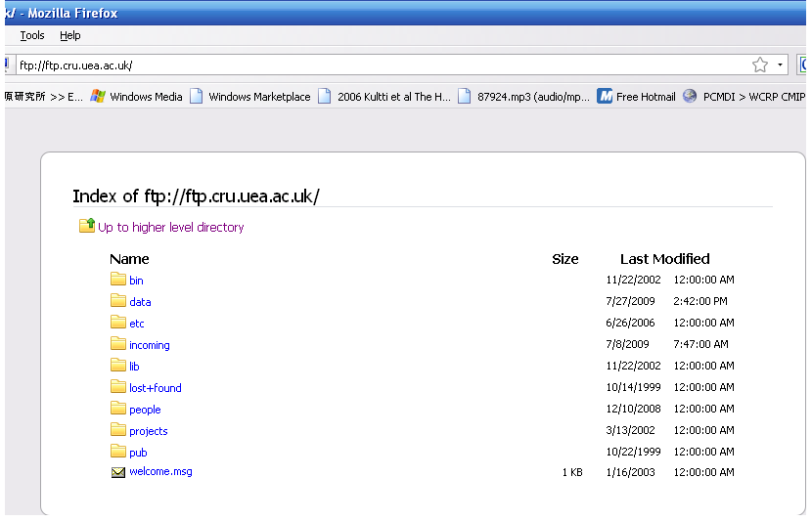Open the pub folder
This screenshot has width=812, height=521.
coord(138,453)
